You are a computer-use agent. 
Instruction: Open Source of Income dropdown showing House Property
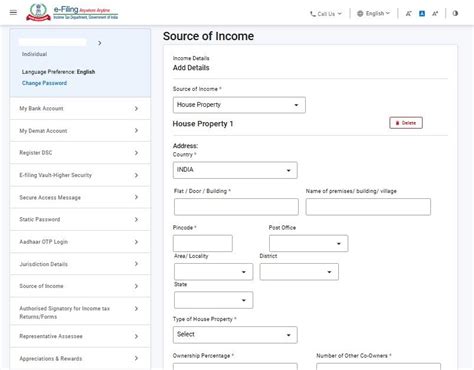coord(239,105)
